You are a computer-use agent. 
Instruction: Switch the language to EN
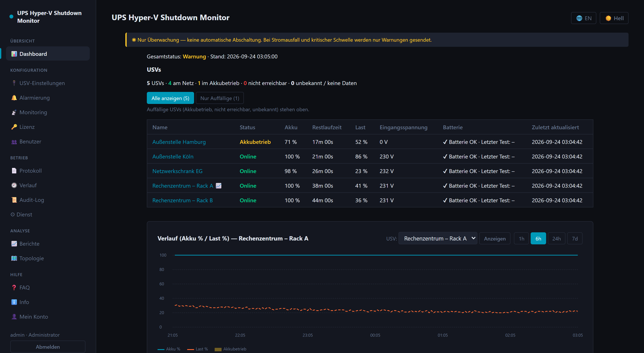point(583,18)
